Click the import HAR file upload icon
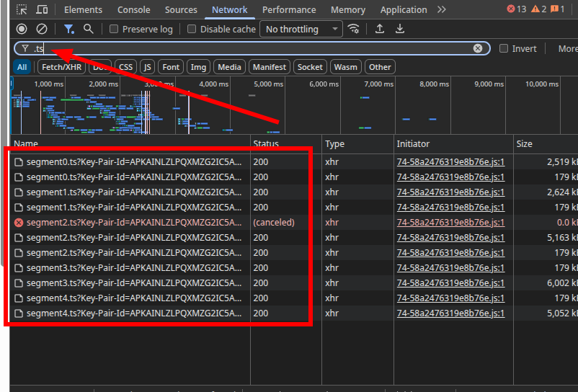This screenshot has width=578, height=392. pos(380,29)
